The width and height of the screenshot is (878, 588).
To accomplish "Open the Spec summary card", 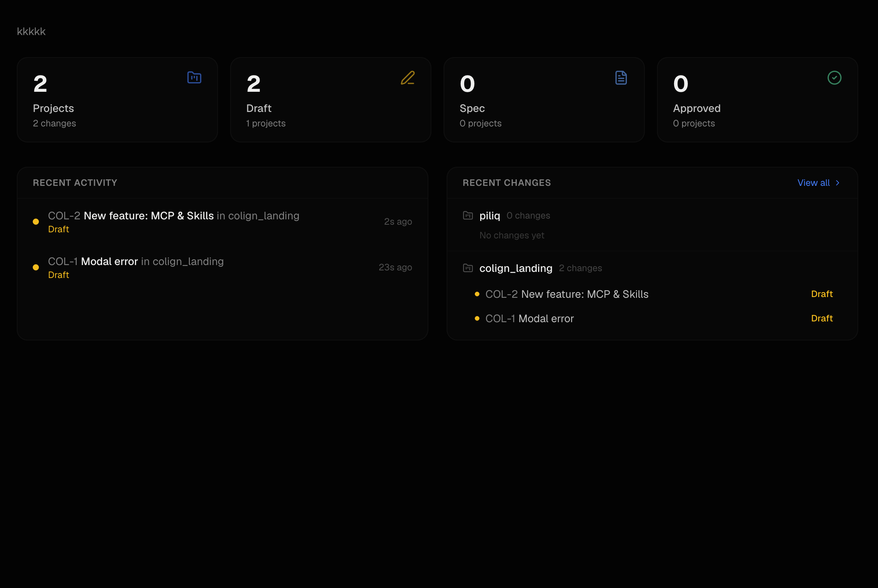I will [544, 100].
